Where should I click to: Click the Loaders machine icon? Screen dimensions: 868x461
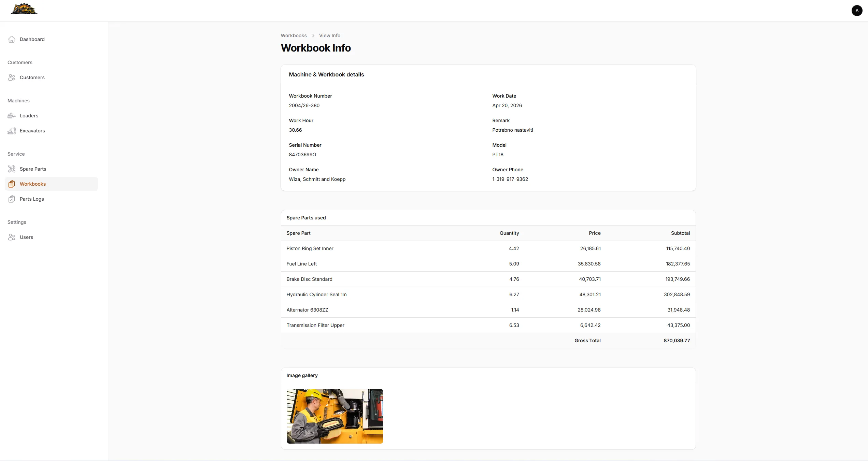[12, 116]
